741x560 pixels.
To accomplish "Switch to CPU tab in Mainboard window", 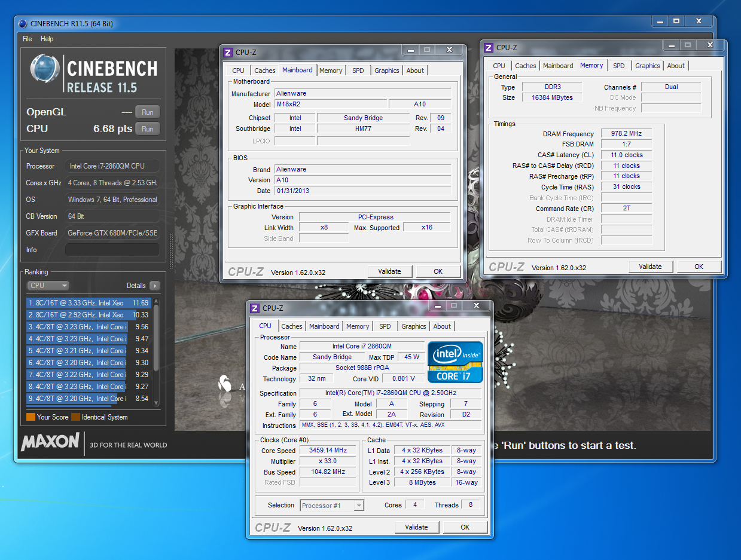I will click(x=239, y=71).
